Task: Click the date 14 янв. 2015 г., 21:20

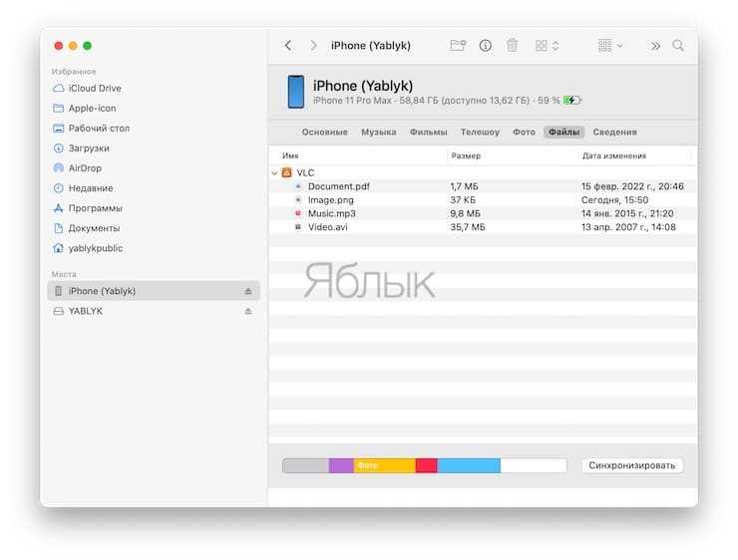Action: point(627,214)
